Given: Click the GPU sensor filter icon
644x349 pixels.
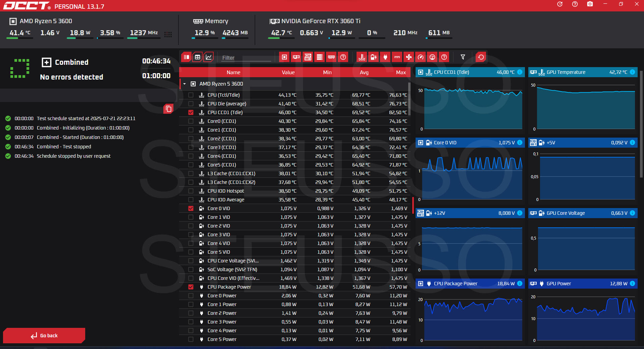Looking at the screenshot, I should 296,57.
